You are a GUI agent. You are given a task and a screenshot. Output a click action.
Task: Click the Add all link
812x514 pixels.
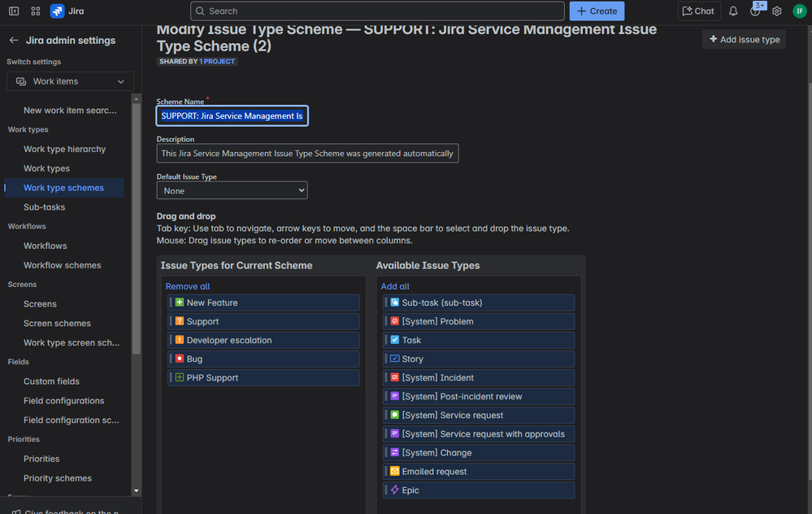(395, 286)
